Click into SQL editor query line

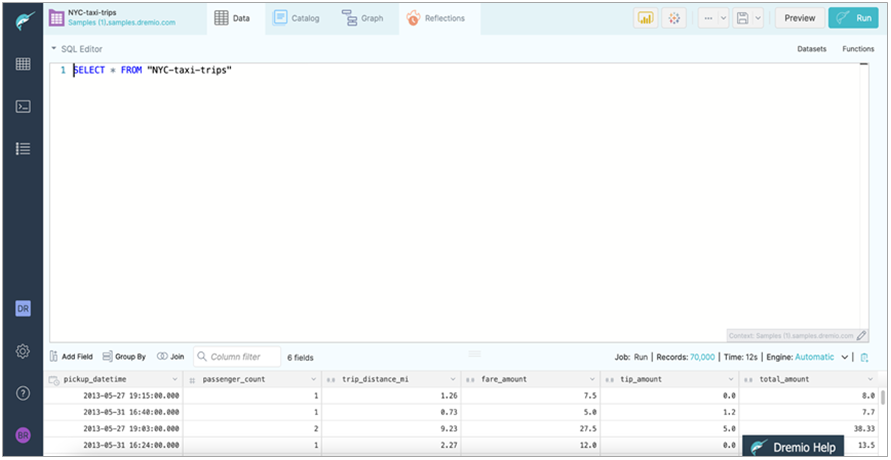pos(153,71)
